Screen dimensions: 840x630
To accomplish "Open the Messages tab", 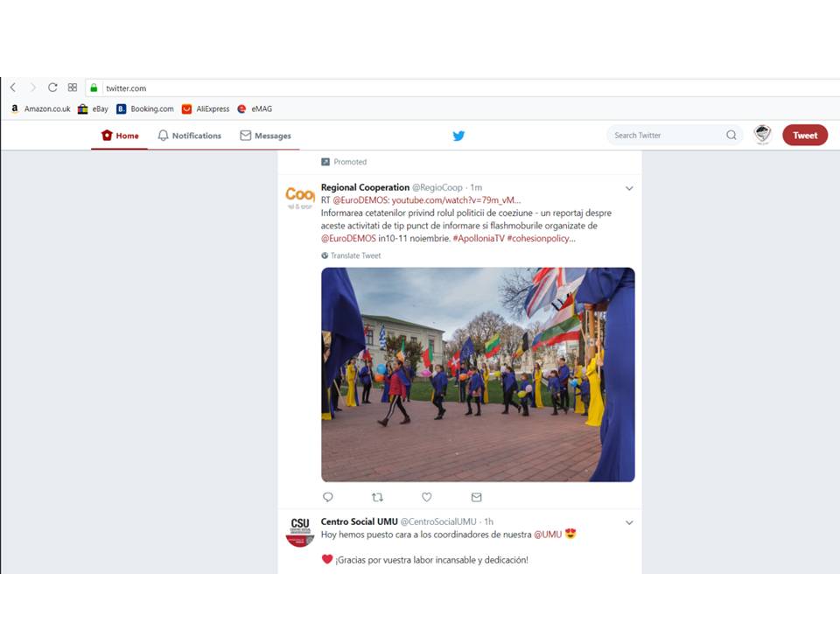I will (266, 136).
